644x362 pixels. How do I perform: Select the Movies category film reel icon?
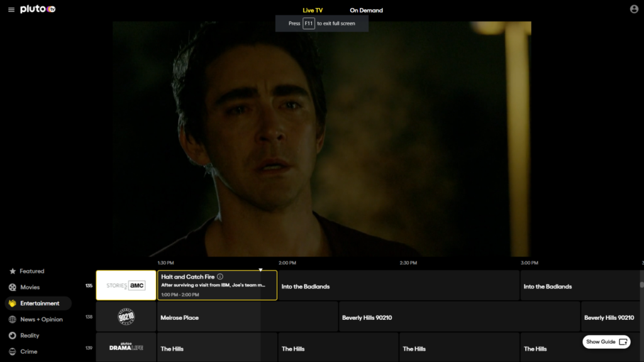tap(13, 287)
